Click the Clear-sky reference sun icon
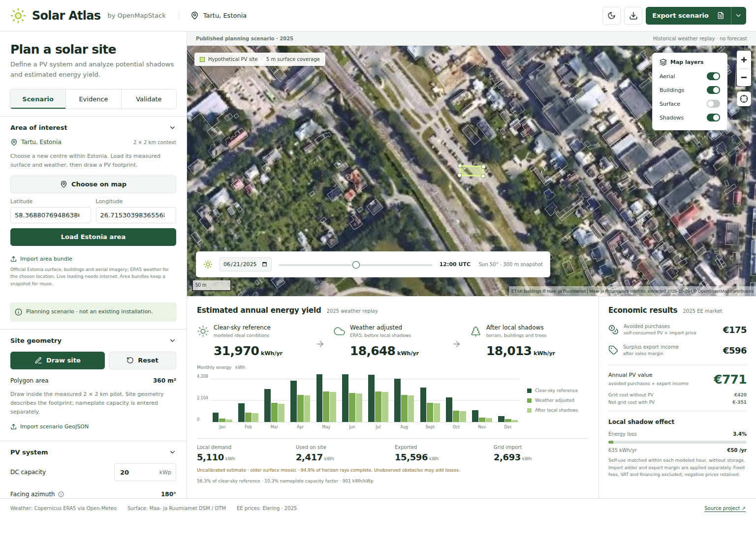 [203, 331]
